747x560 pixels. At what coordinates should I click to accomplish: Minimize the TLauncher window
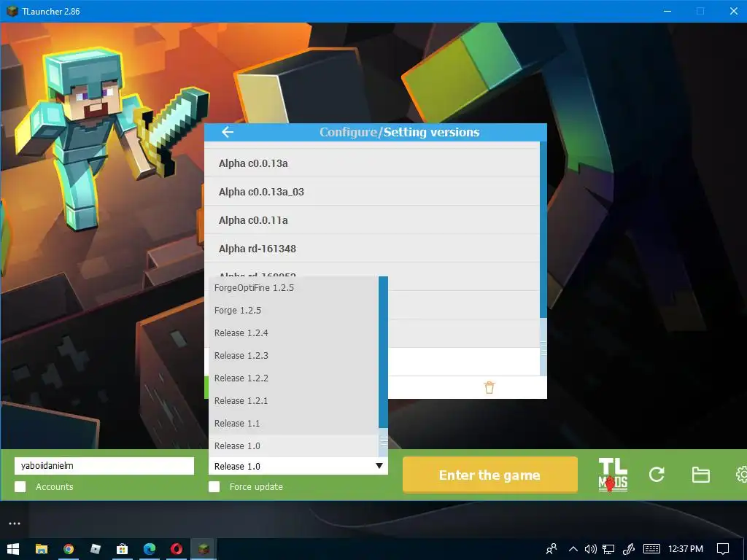pyautogui.click(x=667, y=11)
